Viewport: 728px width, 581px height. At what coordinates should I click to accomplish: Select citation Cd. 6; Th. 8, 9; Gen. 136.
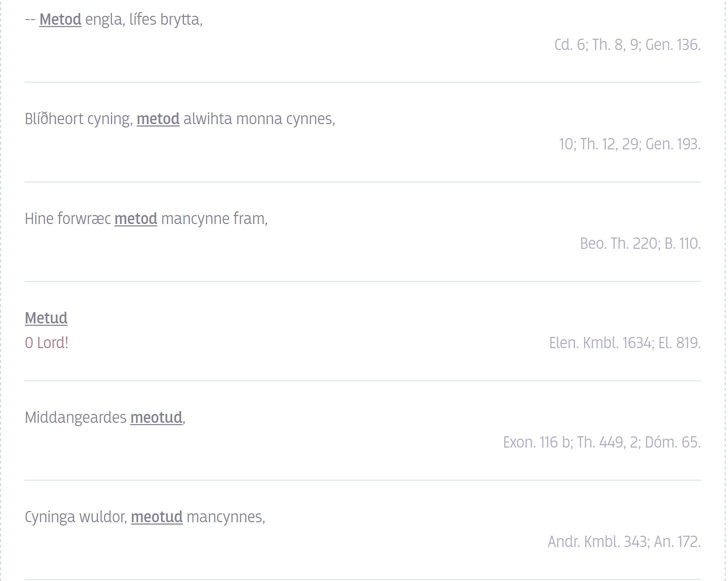tap(627, 44)
